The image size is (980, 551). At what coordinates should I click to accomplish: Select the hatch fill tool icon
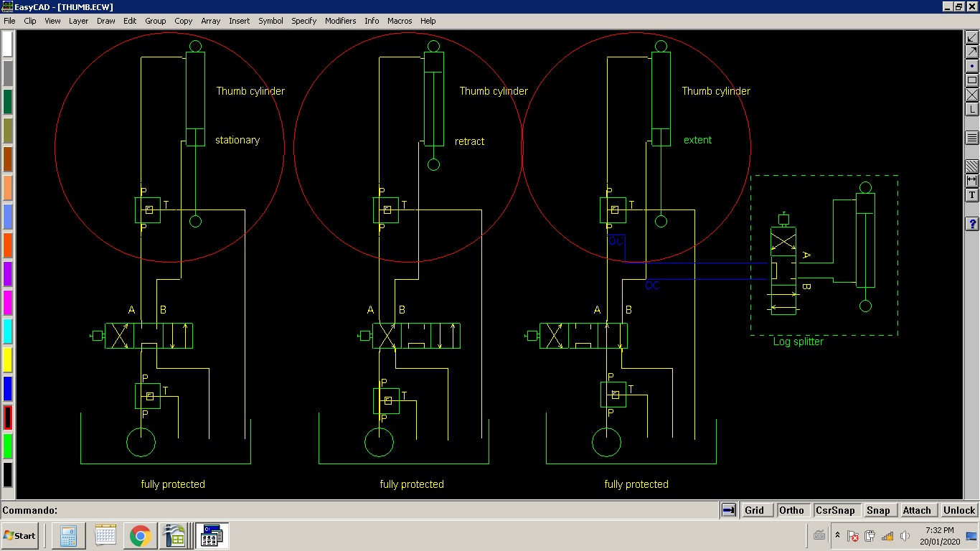pyautogui.click(x=972, y=166)
